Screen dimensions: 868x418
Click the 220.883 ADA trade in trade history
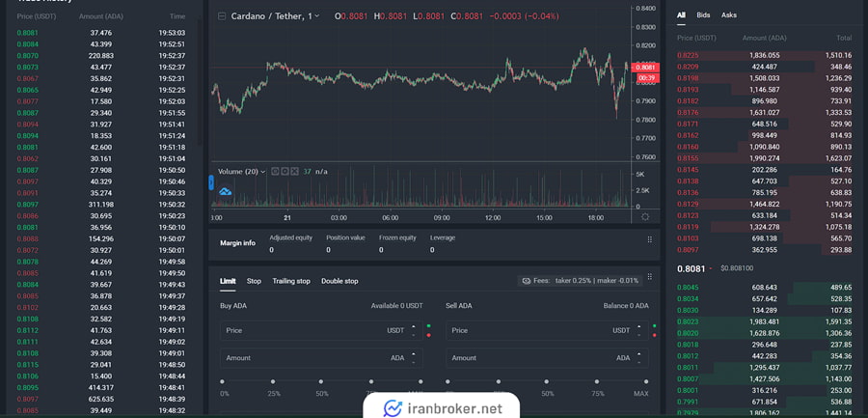point(101,55)
